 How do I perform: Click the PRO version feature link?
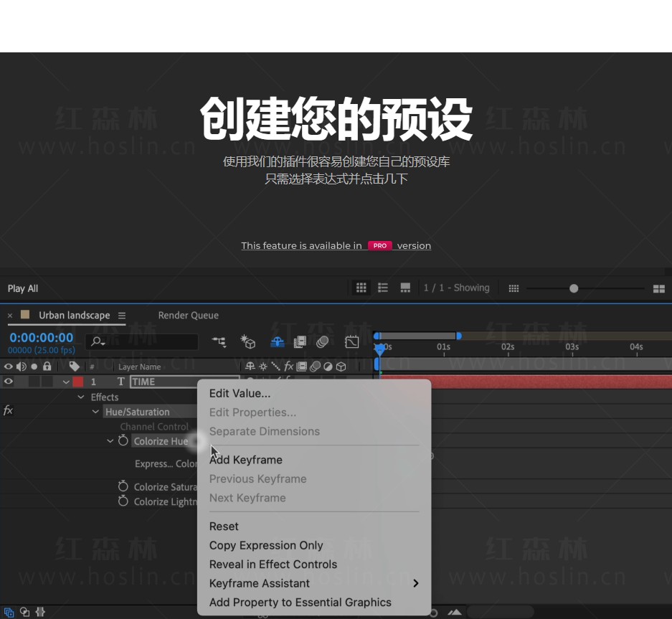pyautogui.click(x=336, y=245)
